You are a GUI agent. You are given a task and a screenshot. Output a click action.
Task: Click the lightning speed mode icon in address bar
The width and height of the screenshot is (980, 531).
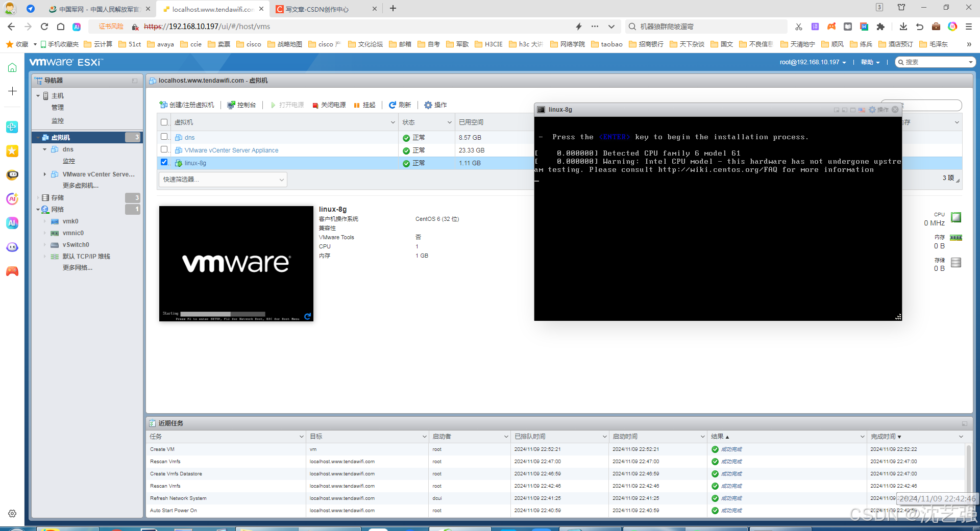[x=579, y=27]
